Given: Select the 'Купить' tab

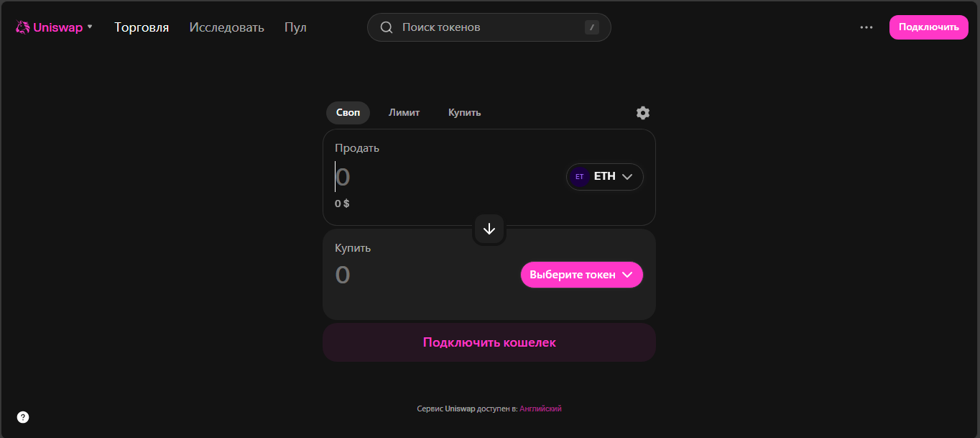Looking at the screenshot, I should [x=464, y=113].
